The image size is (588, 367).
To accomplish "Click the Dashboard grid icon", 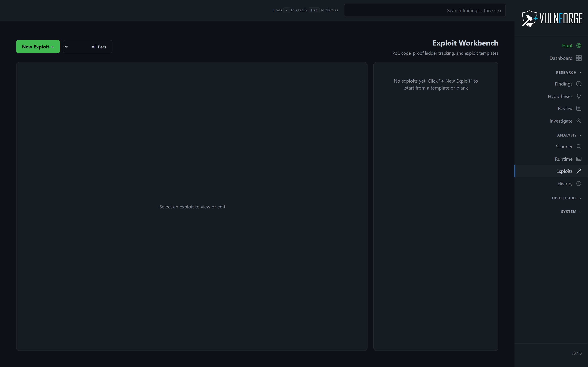I will 579,58.
